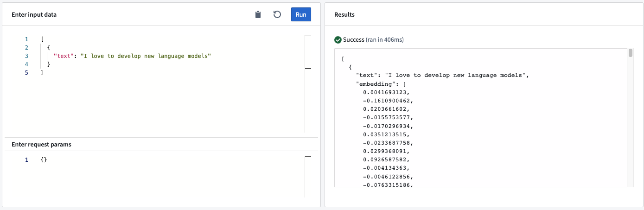Image resolution: width=644 pixels, height=210 pixels.
Task: Click the results "text" line with the sentence
Action: point(443,75)
